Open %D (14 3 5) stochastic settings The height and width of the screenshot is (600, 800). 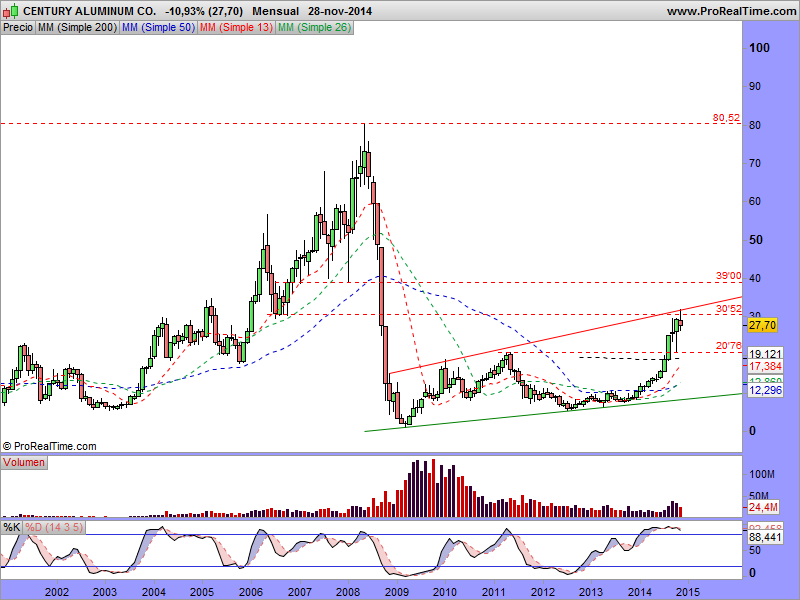pos(54,526)
